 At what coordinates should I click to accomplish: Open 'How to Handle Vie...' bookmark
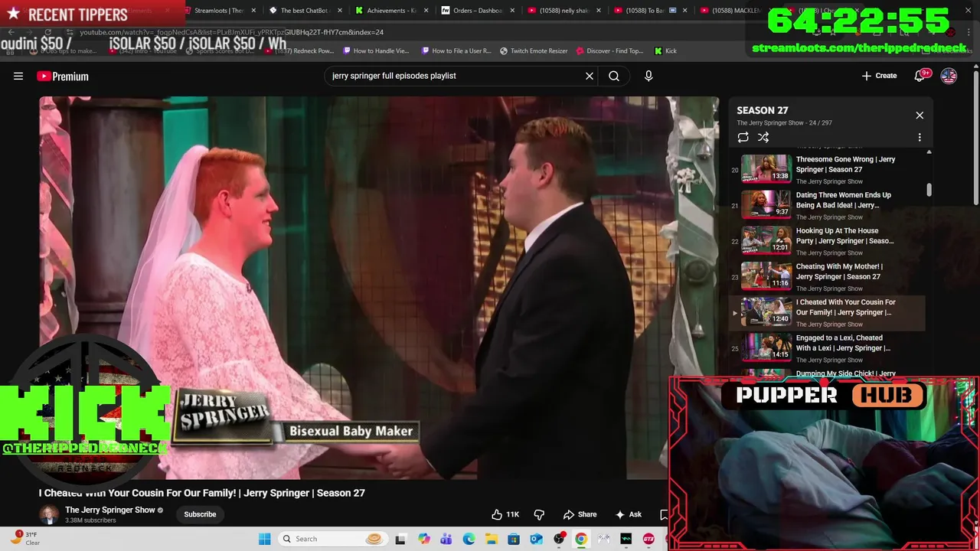pos(376,51)
